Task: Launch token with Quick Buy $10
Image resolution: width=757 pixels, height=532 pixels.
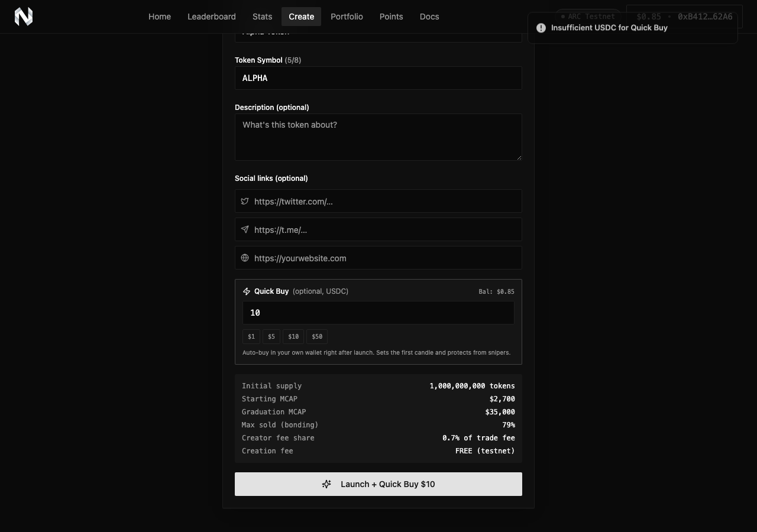Action: (378, 484)
